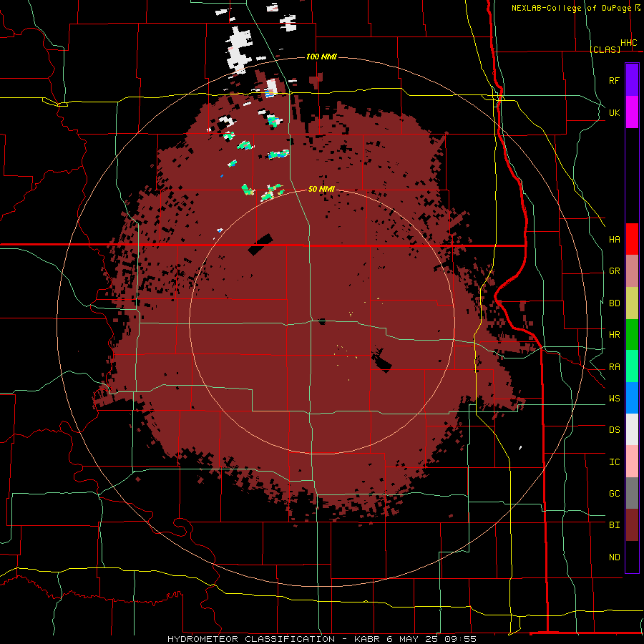Click the DS white legend swatch
The image size is (644, 644).
632,429
